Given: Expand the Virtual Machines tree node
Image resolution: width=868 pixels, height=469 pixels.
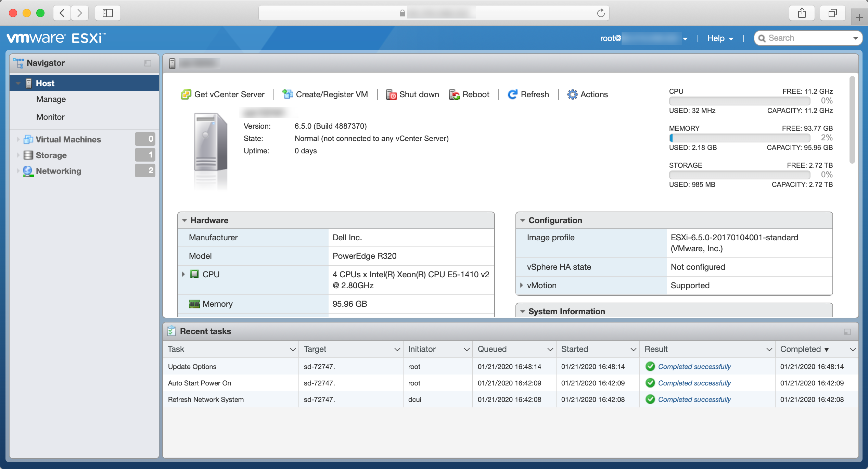Looking at the screenshot, I should tap(18, 139).
